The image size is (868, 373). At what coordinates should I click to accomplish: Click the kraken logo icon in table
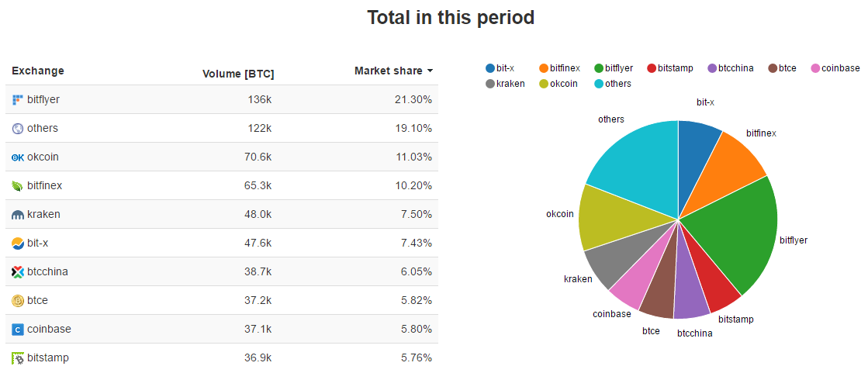[18, 215]
